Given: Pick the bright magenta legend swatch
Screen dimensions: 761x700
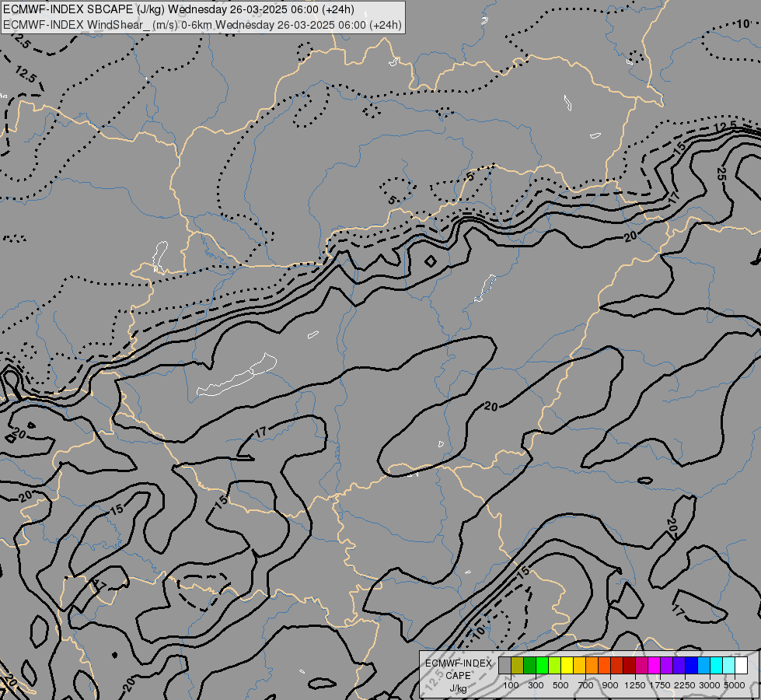Looking at the screenshot, I should (x=655, y=666).
